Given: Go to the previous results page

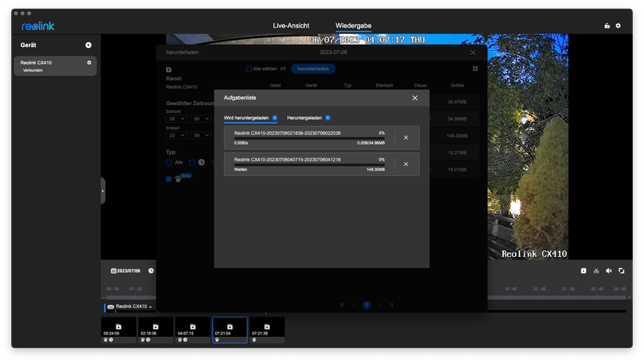Looking at the screenshot, I should point(354,305).
